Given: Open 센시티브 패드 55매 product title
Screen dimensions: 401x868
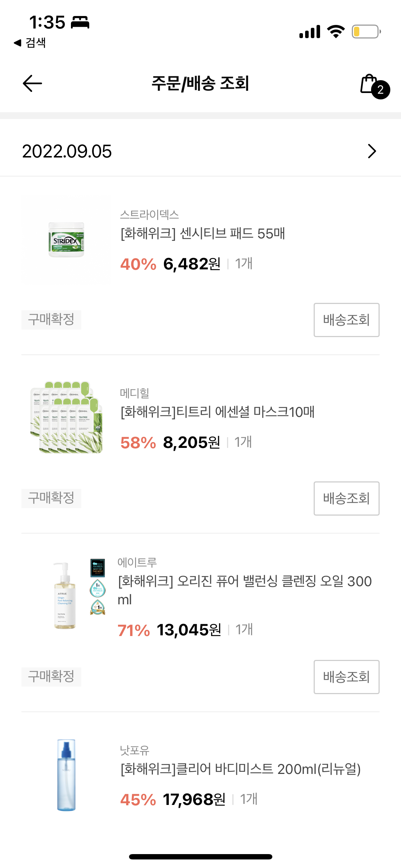Looking at the screenshot, I should click(x=202, y=234).
